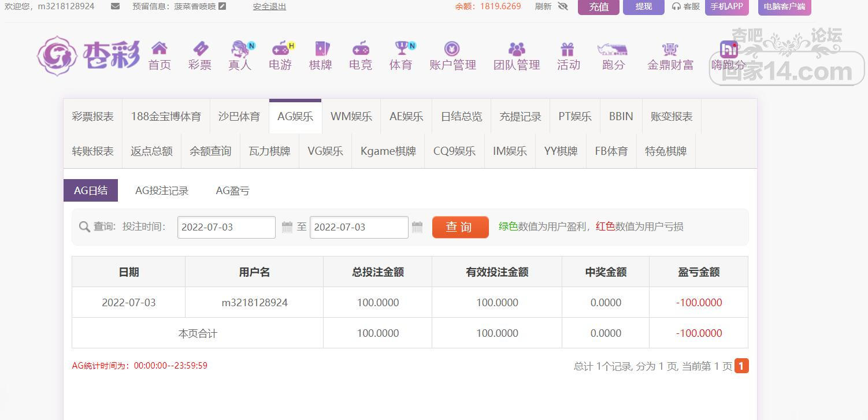Open 账户管理 account management menu

coord(452,56)
